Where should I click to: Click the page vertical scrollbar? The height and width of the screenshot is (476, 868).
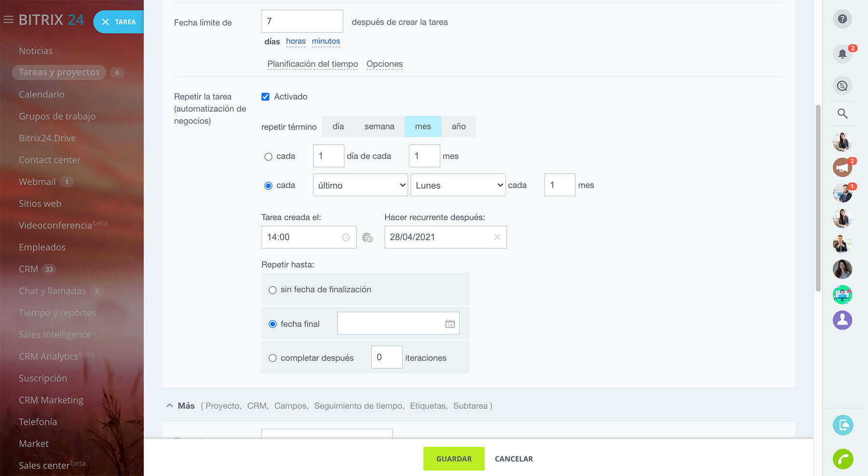tap(817, 198)
